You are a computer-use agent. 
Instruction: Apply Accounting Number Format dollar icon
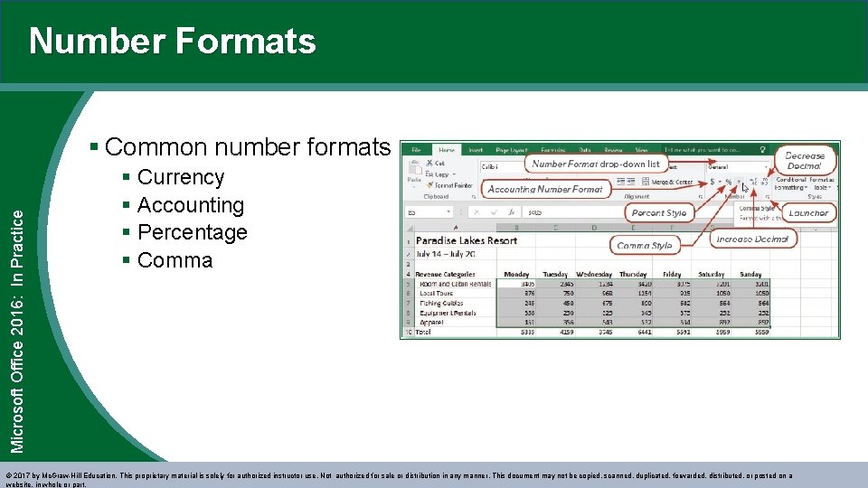(x=712, y=182)
